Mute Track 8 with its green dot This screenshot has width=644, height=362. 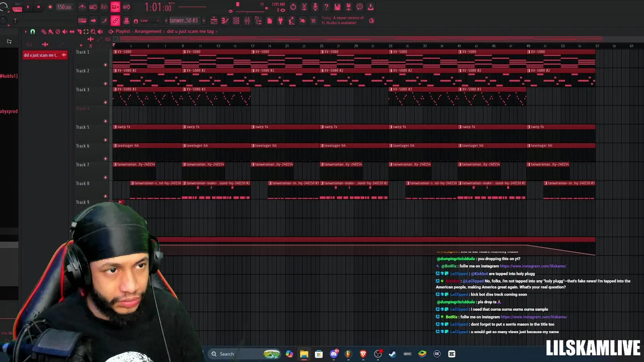point(105,196)
